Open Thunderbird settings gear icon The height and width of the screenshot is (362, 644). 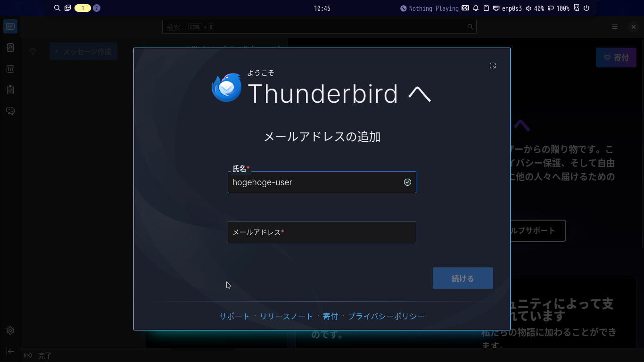pyautogui.click(x=10, y=330)
